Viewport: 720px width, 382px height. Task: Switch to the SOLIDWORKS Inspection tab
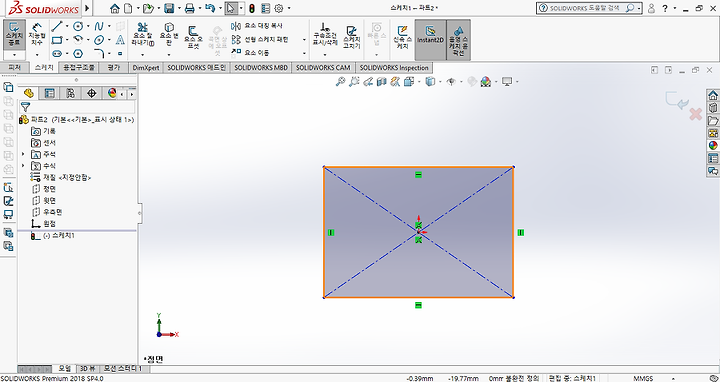click(x=394, y=67)
